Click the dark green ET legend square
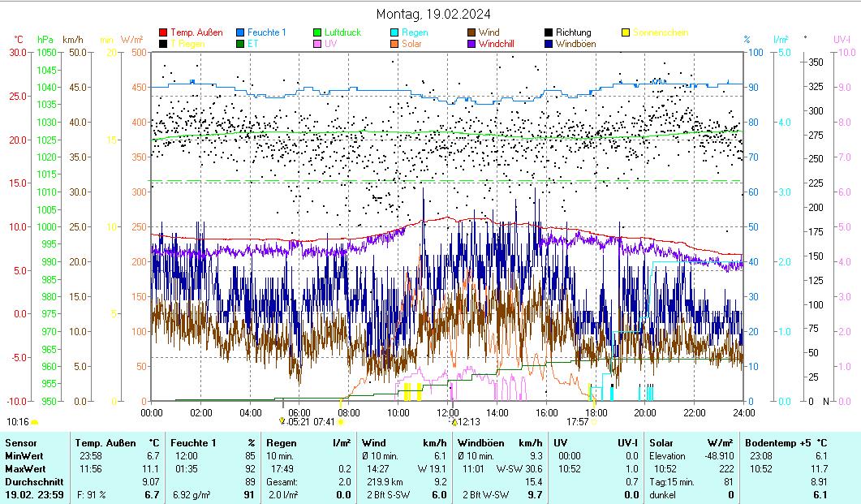The width and height of the screenshot is (861, 504). click(240, 44)
